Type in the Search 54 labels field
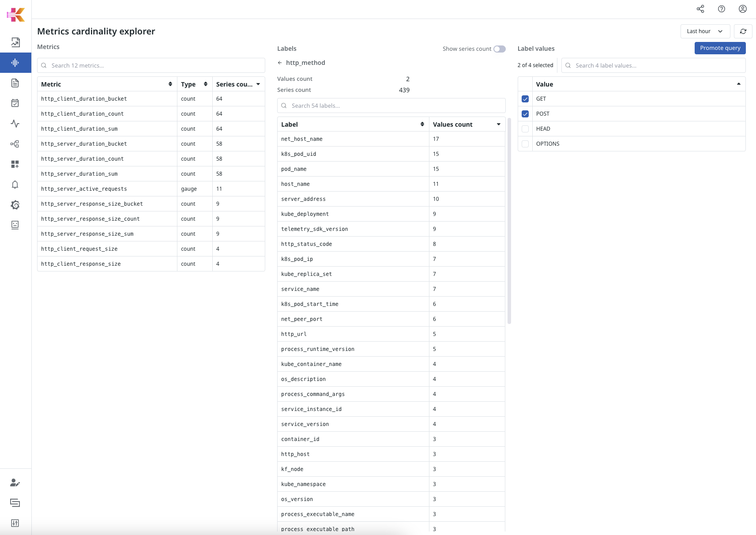The image size is (756, 535). point(391,105)
